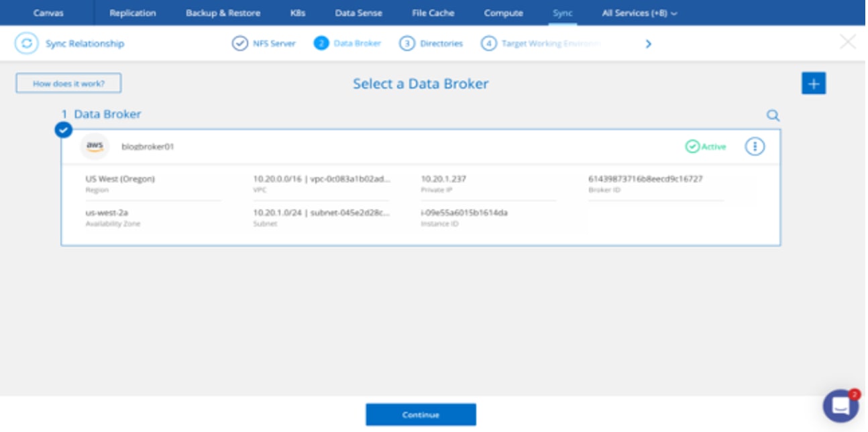Screen dimensions: 868x432
Task: Close the Sync Relationship wizard
Action: point(847,42)
